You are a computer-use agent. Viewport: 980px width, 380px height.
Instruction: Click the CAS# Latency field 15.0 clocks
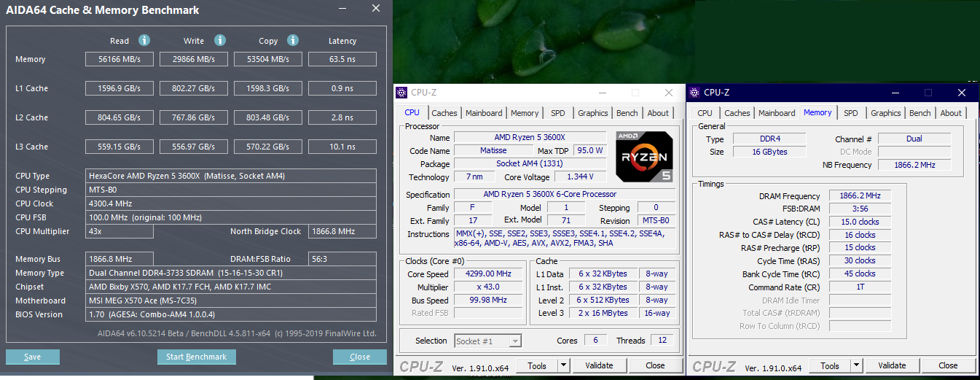pyautogui.click(x=860, y=222)
